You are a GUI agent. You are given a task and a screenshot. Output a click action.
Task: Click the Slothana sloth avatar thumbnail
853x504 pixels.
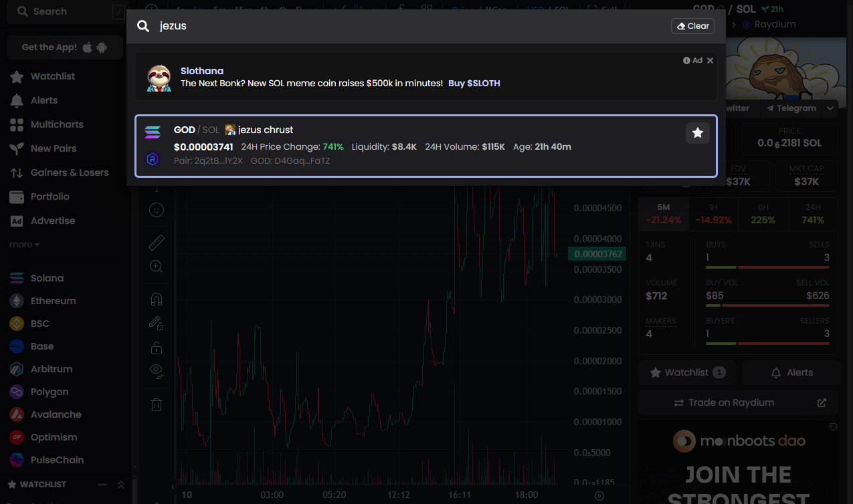[159, 78]
